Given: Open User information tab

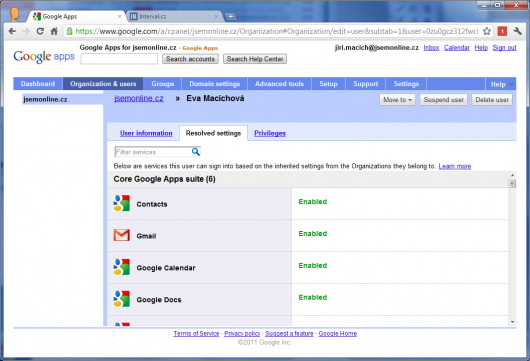Looking at the screenshot, I should click(146, 133).
